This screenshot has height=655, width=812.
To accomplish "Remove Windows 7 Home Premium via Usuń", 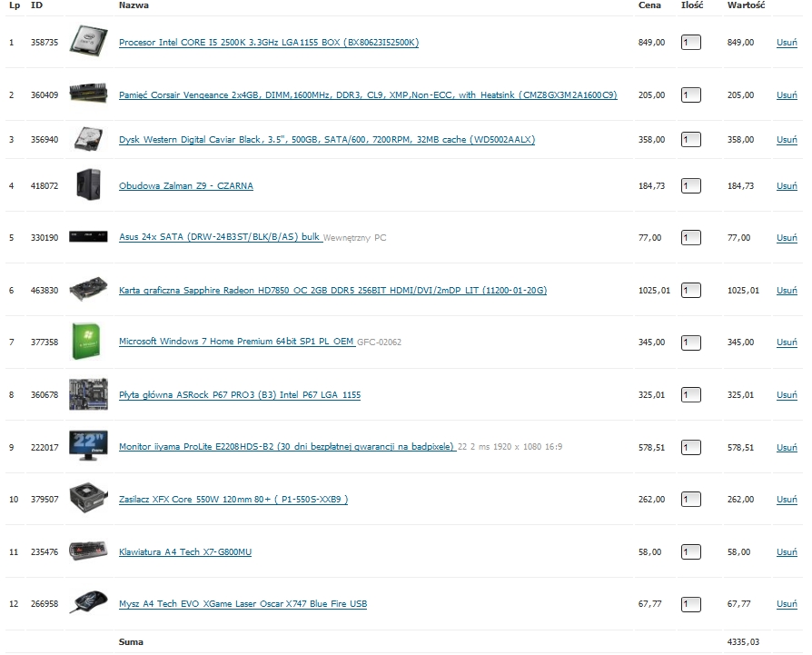I will point(787,342).
